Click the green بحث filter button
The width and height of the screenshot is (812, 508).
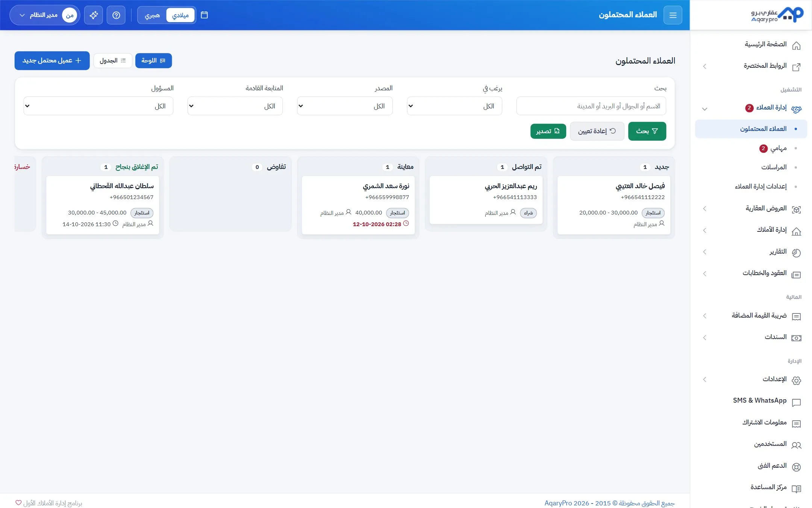pos(647,131)
